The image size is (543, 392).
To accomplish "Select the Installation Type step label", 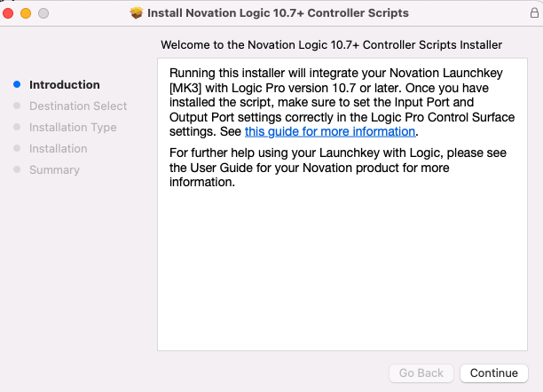I will click(73, 128).
